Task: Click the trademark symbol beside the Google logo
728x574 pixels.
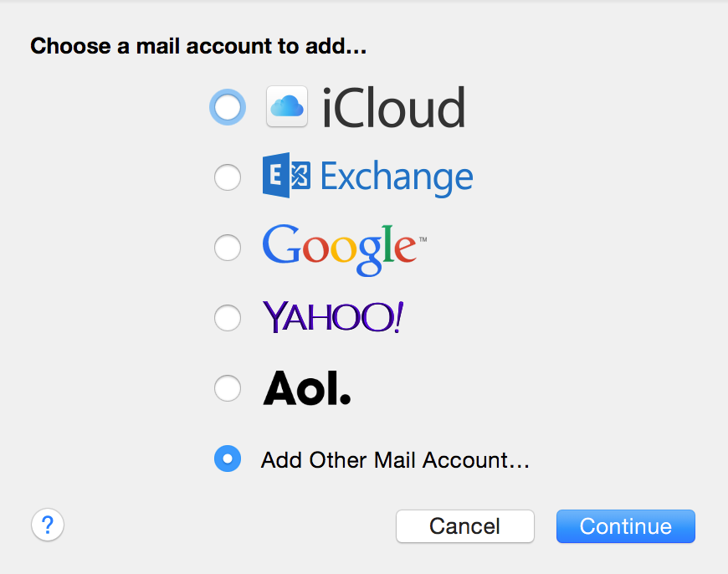Action: click(423, 239)
